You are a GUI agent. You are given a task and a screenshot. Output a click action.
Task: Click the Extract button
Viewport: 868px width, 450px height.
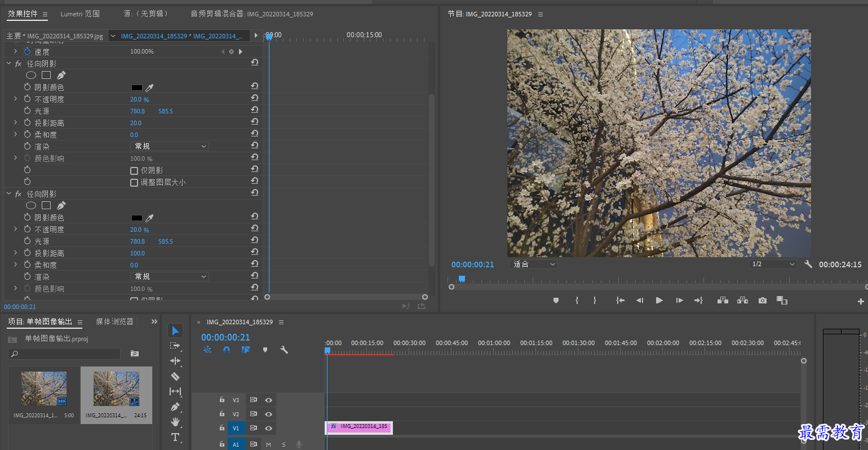click(x=743, y=301)
